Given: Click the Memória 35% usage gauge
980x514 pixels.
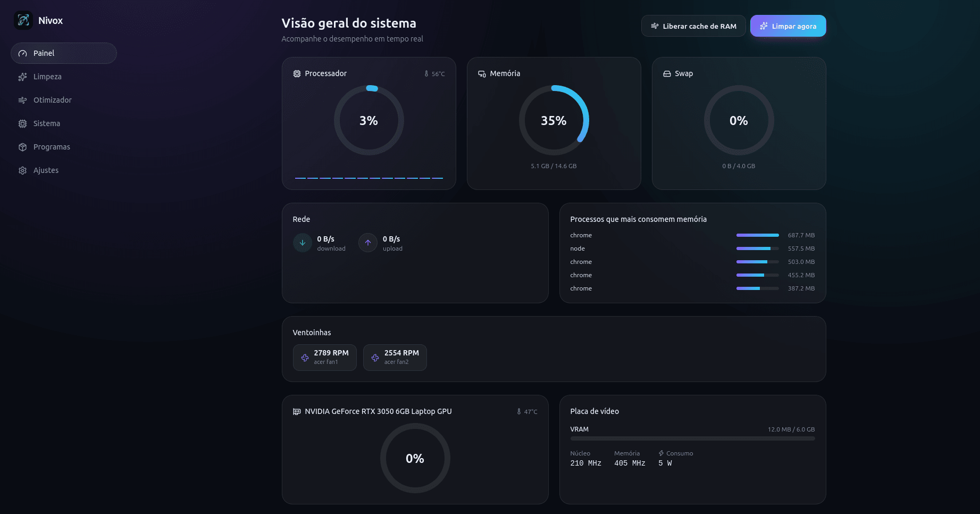Looking at the screenshot, I should 554,120.
